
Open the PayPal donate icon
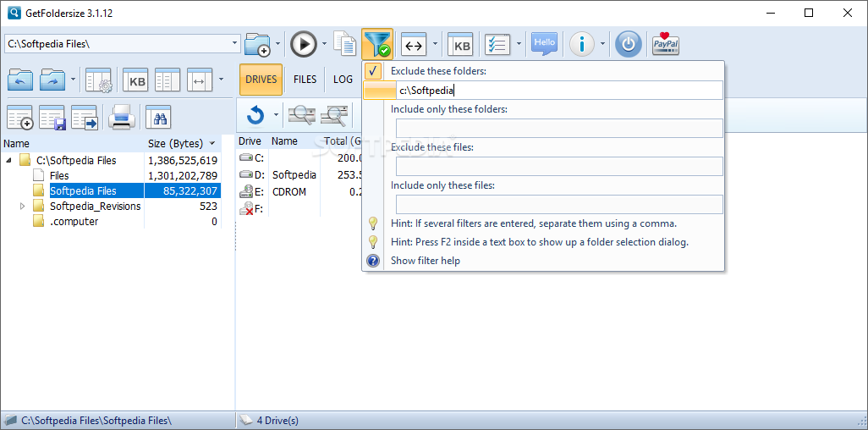[x=666, y=44]
